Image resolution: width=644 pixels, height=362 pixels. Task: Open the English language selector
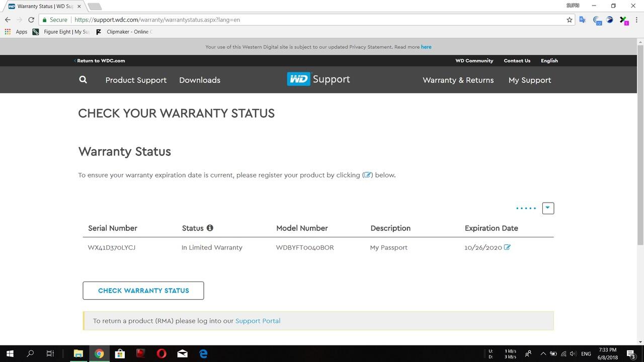tap(549, 60)
